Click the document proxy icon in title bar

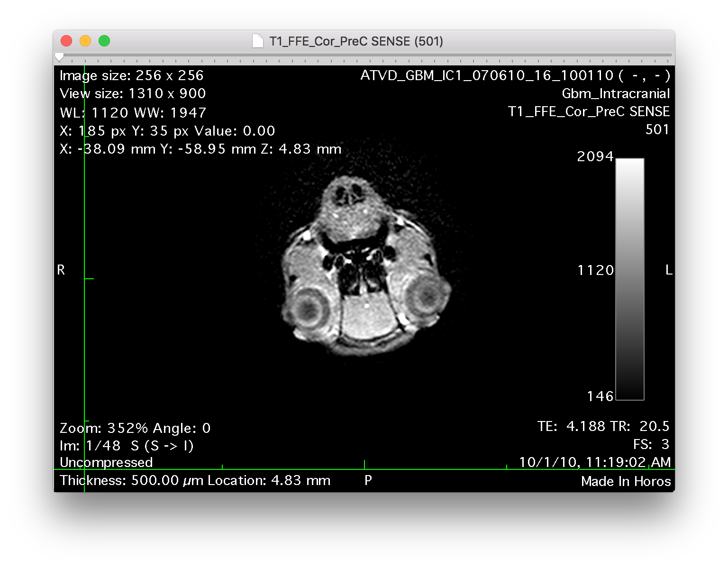257,41
